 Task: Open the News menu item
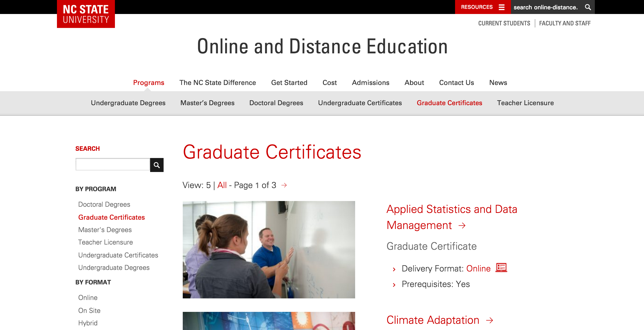tap(498, 83)
